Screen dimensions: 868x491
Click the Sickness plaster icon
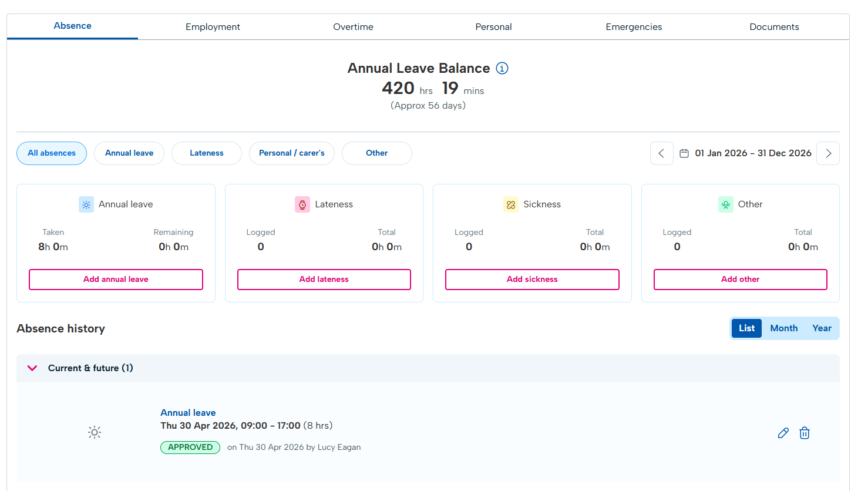pyautogui.click(x=511, y=204)
